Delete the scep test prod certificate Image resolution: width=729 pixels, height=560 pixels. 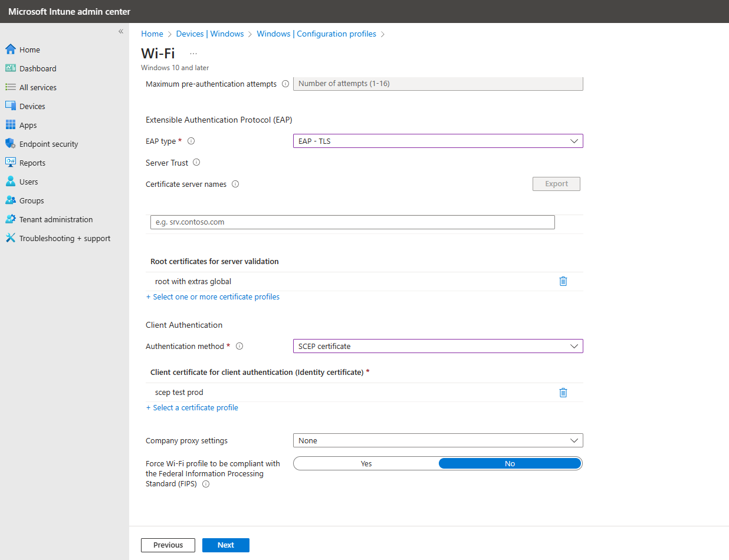point(563,393)
